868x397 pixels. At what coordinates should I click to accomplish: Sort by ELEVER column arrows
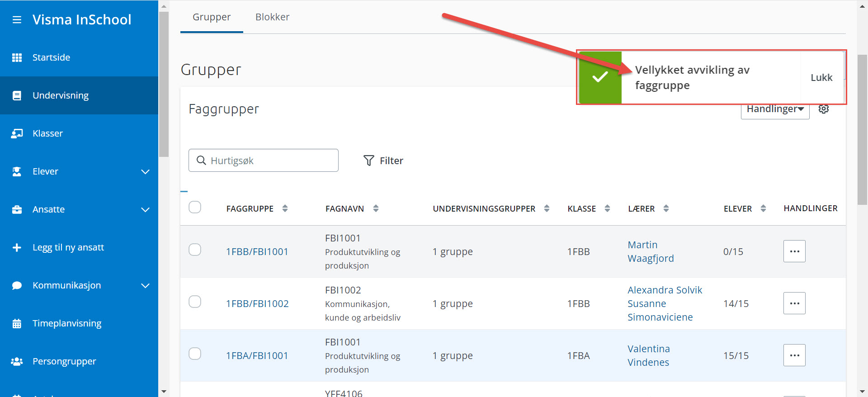763,208
